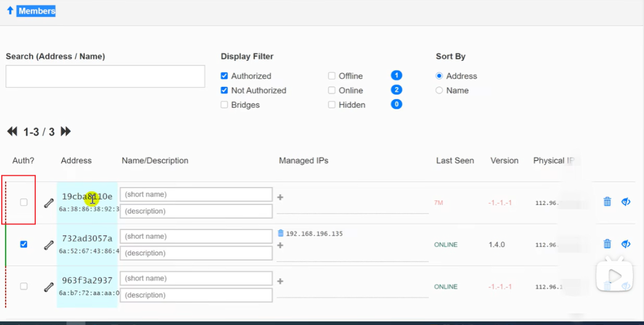Authorize member 963f3a2937 via its checkbox
This screenshot has width=644, height=325.
tap(24, 286)
